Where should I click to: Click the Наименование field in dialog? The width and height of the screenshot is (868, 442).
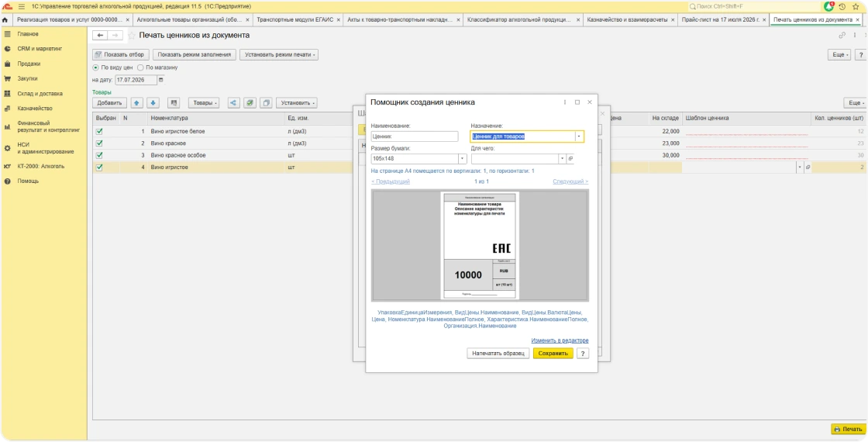[x=415, y=136]
